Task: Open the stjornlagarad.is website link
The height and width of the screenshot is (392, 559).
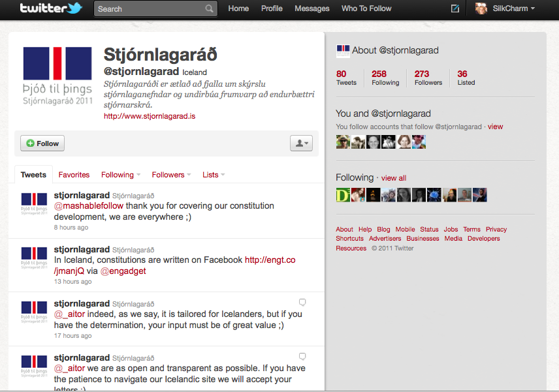Action: click(x=150, y=116)
